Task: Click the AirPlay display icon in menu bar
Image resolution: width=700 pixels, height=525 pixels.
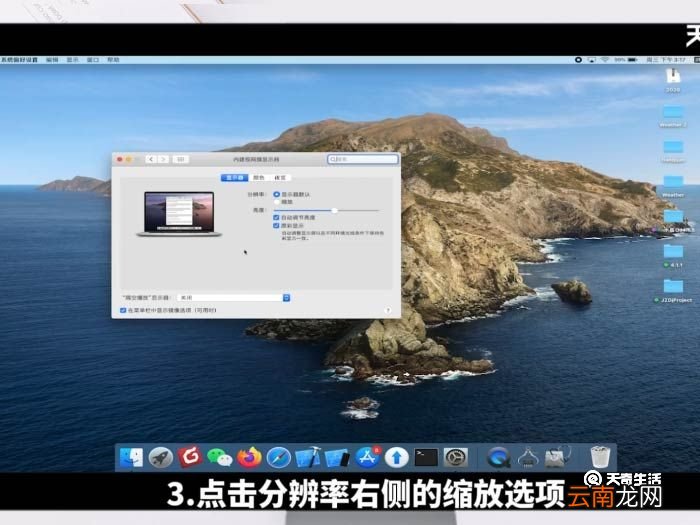Action: click(592, 60)
